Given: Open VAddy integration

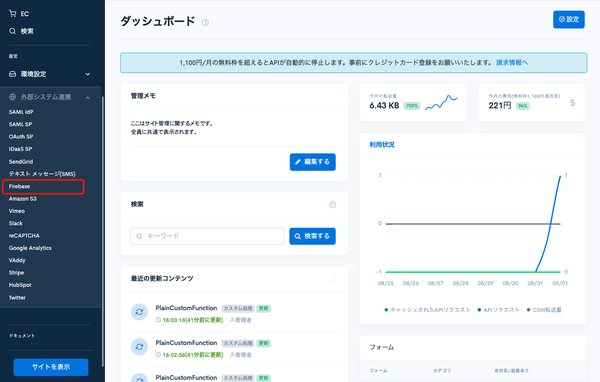Looking at the screenshot, I should tap(17, 260).
